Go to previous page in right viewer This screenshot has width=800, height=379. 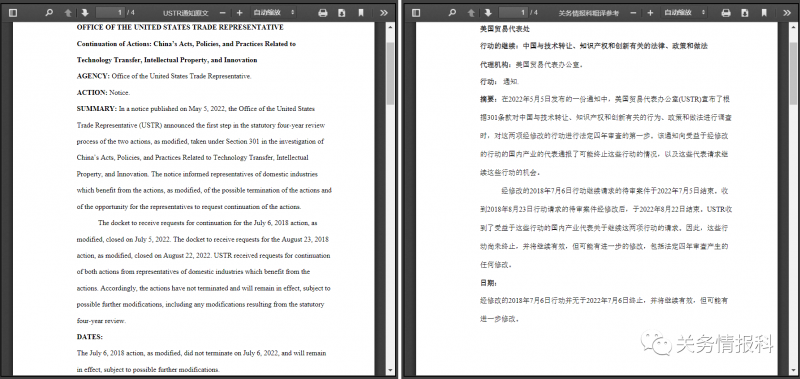pos(471,13)
